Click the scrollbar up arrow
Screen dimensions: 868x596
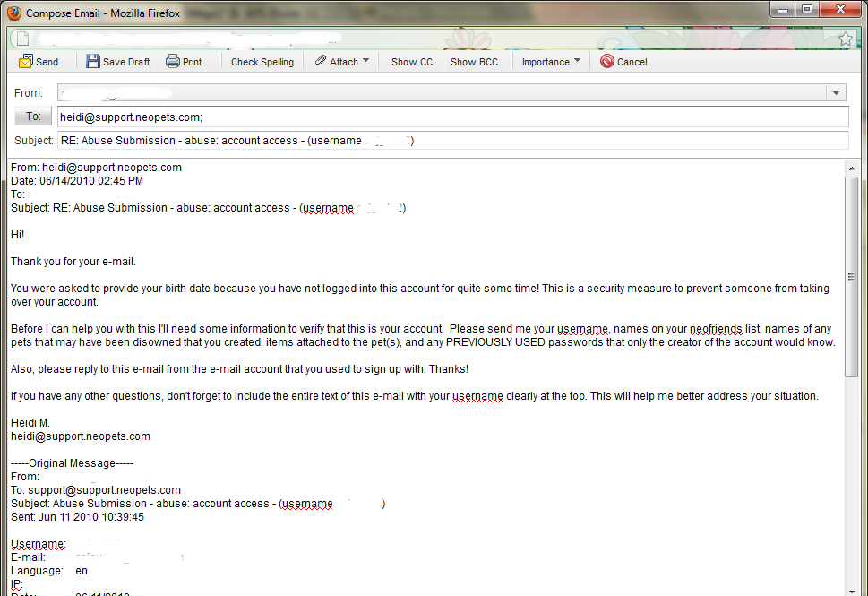click(x=851, y=168)
